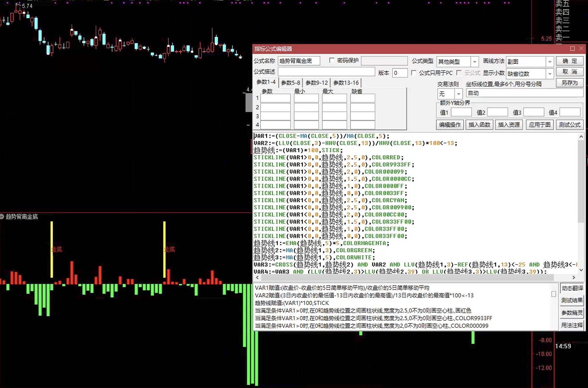Click the 趋势线3 COLORWHITE code line
The height and width of the screenshot is (388, 588).
pos(314,257)
